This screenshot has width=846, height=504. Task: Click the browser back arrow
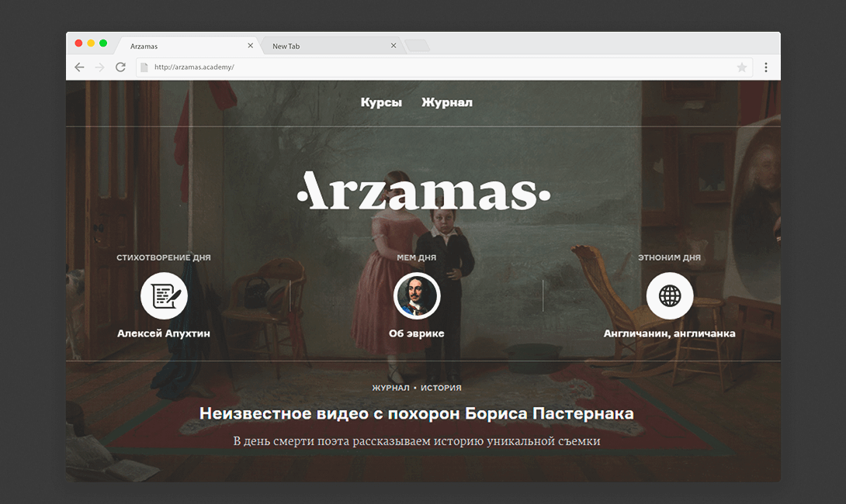click(x=79, y=67)
